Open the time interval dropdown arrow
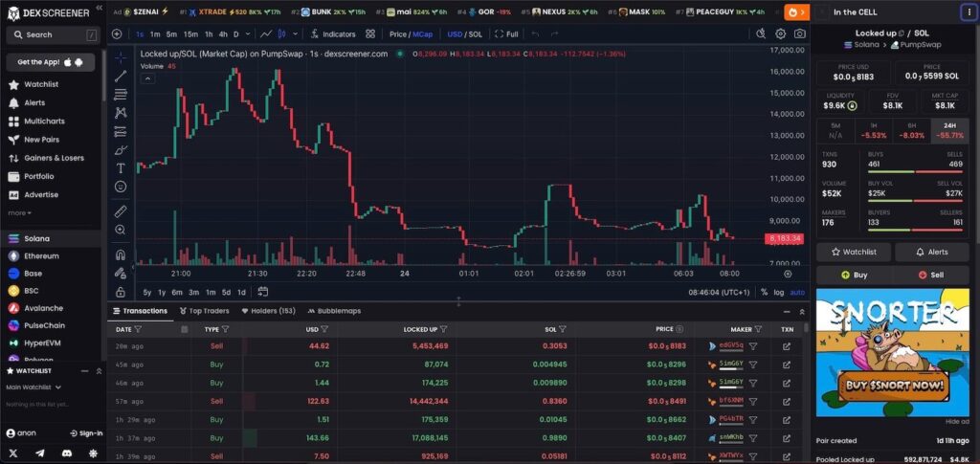 pyautogui.click(x=248, y=34)
